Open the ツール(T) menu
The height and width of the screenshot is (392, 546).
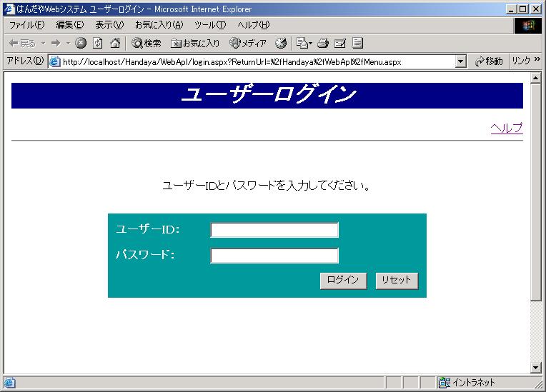point(210,25)
